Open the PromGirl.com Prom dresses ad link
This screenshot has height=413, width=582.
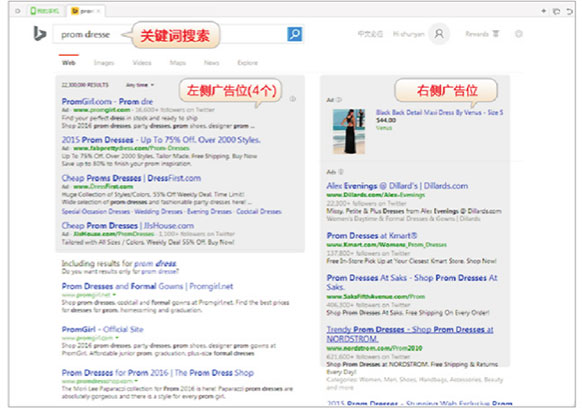point(107,101)
